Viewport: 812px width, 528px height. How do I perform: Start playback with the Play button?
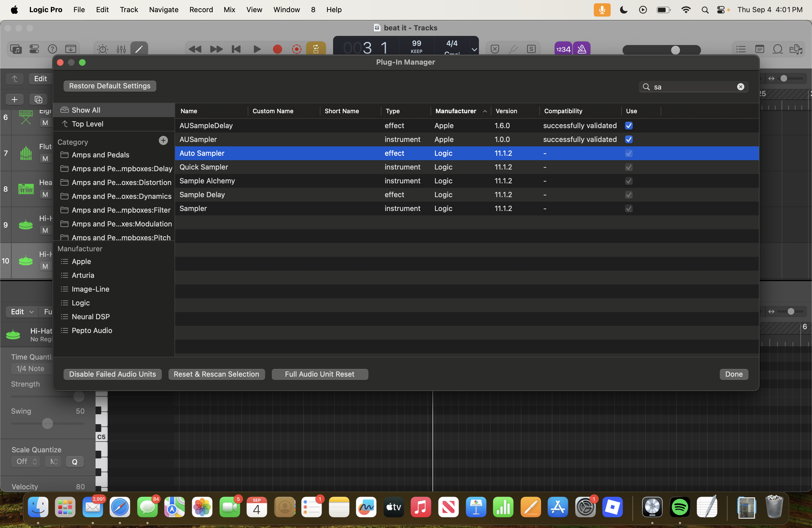pyautogui.click(x=257, y=49)
